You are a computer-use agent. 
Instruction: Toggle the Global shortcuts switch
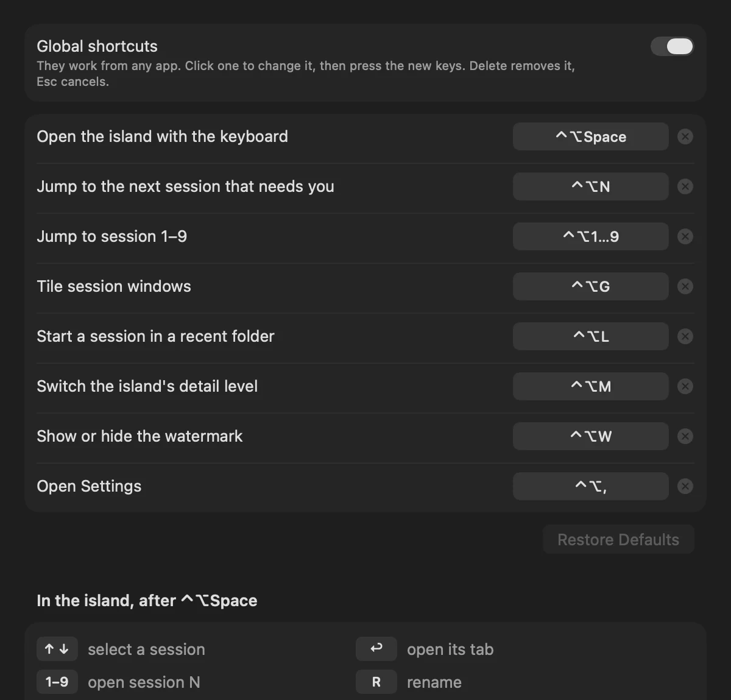672,46
